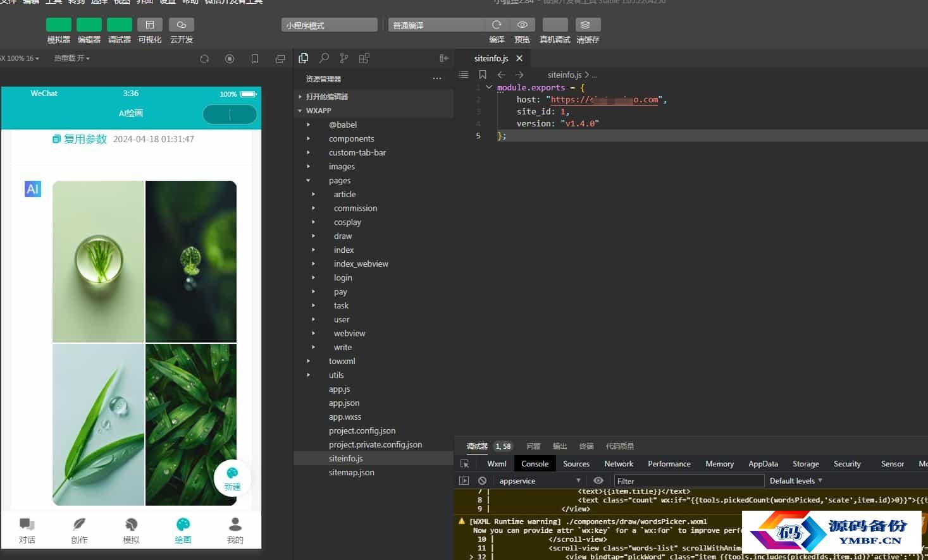Click the console Filter input field
928x560 pixels.
(x=689, y=481)
